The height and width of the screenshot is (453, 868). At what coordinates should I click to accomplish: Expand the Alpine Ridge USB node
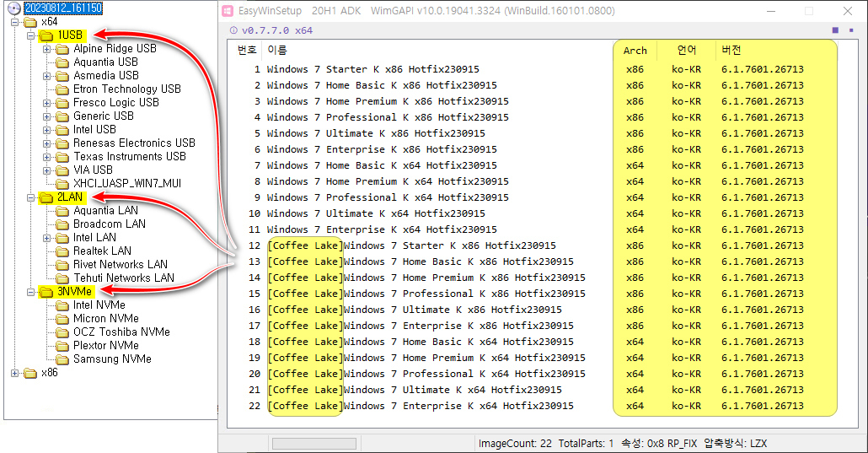(47, 49)
